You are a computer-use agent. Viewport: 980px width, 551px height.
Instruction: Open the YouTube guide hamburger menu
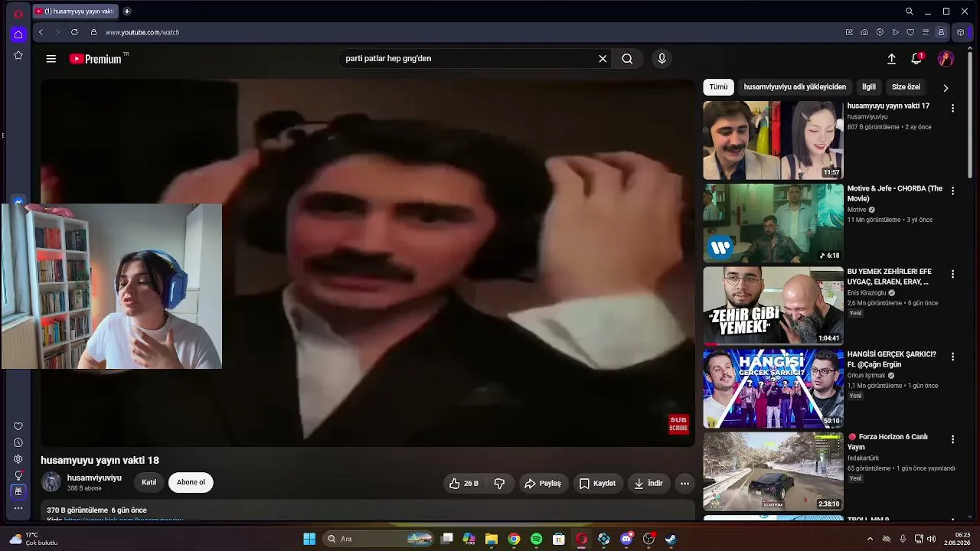pyautogui.click(x=51, y=59)
